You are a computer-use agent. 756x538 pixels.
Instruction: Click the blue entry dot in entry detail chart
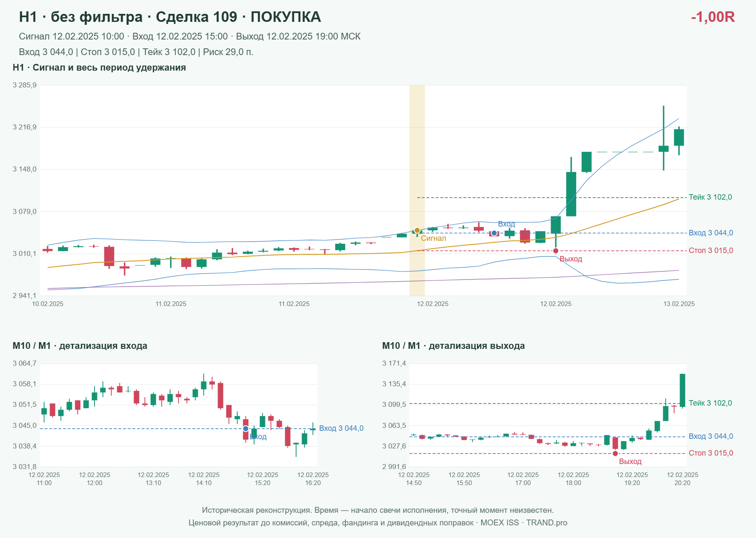coord(246,429)
